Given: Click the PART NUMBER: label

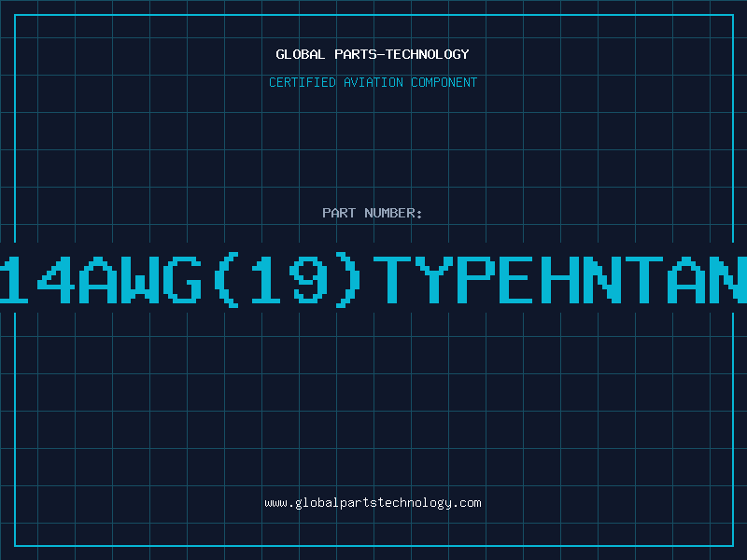Looking at the screenshot, I should pos(372,213).
